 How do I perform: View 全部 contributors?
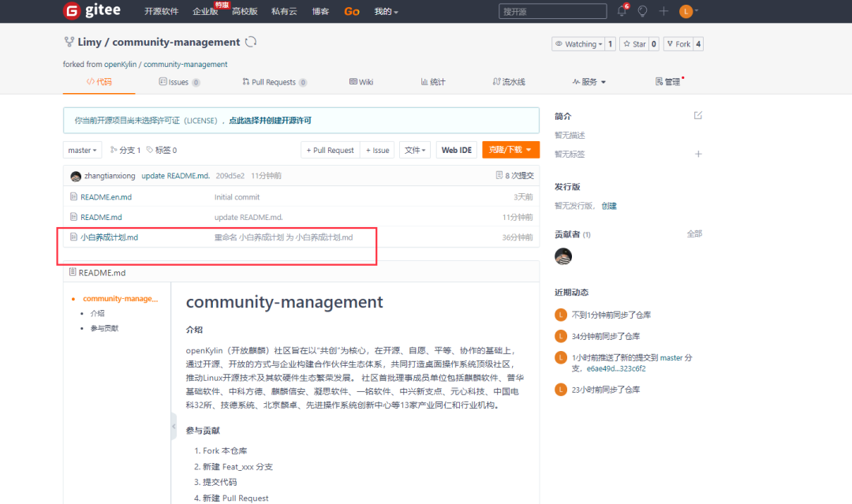(694, 233)
